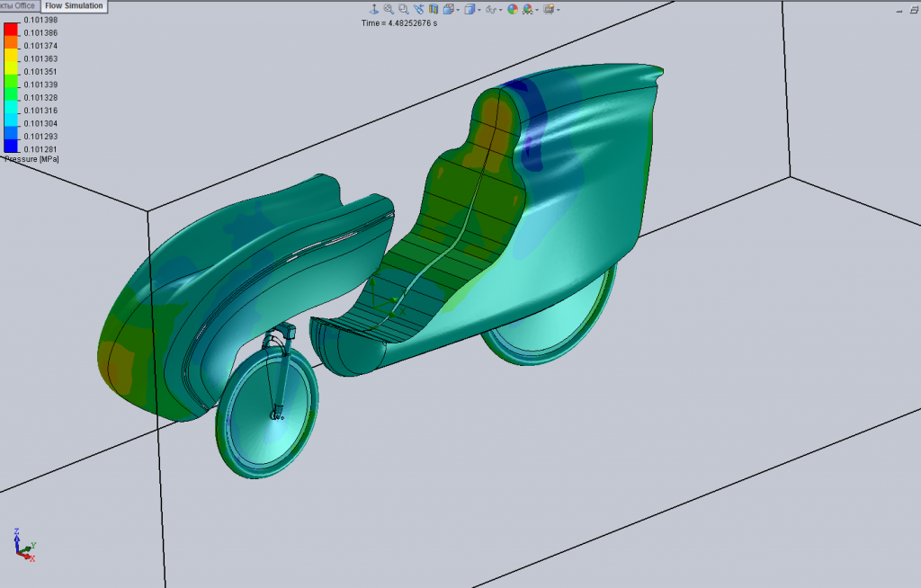The width and height of the screenshot is (921, 588).
Task: Switch to the Flow Simulation tab
Action: point(74,6)
